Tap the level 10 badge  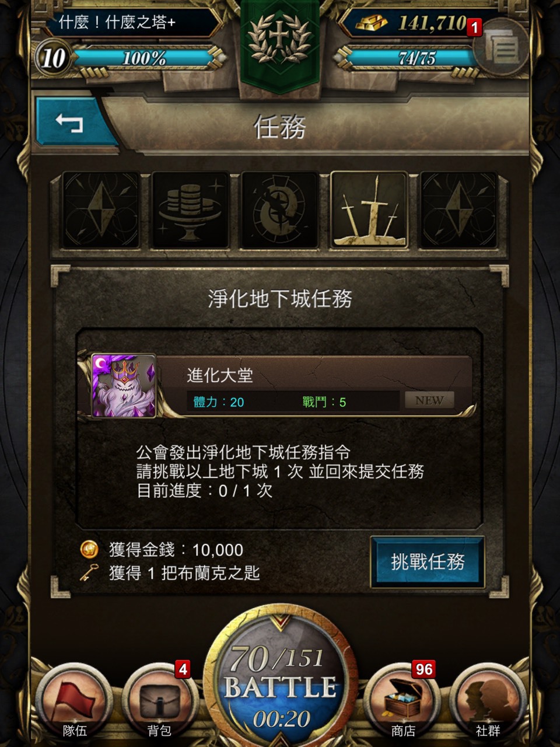coord(53,58)
